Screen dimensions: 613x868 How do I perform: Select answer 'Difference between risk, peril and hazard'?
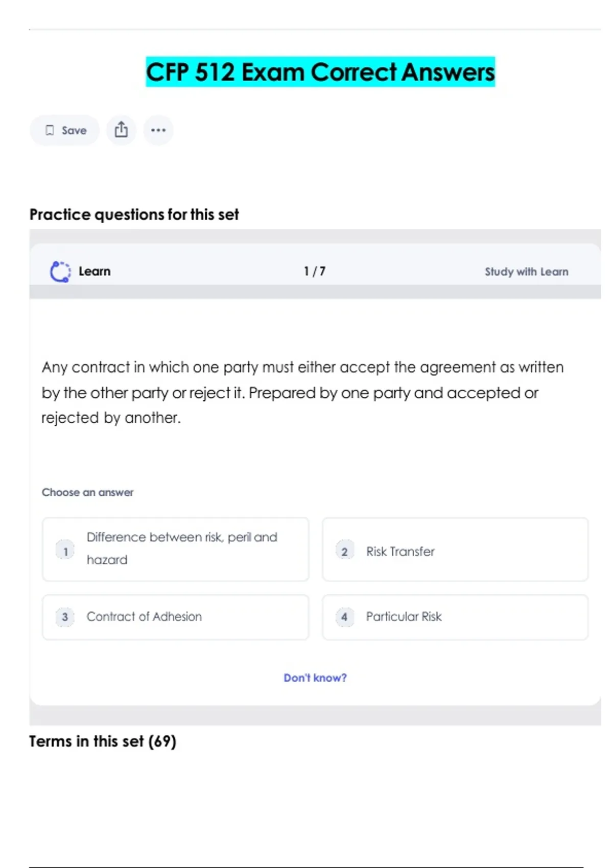[x=182, y=548]
